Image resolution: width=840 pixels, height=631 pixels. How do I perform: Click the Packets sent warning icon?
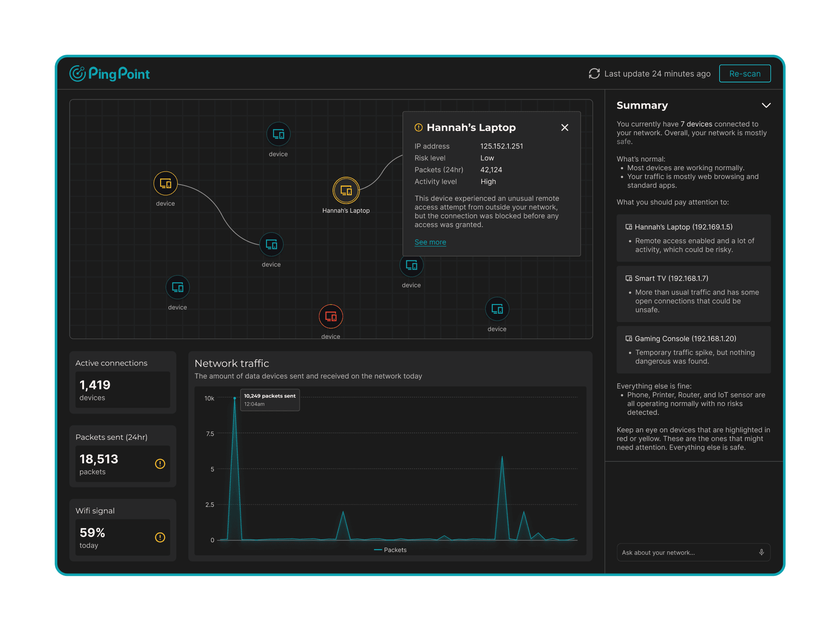[x=160, y=464]
